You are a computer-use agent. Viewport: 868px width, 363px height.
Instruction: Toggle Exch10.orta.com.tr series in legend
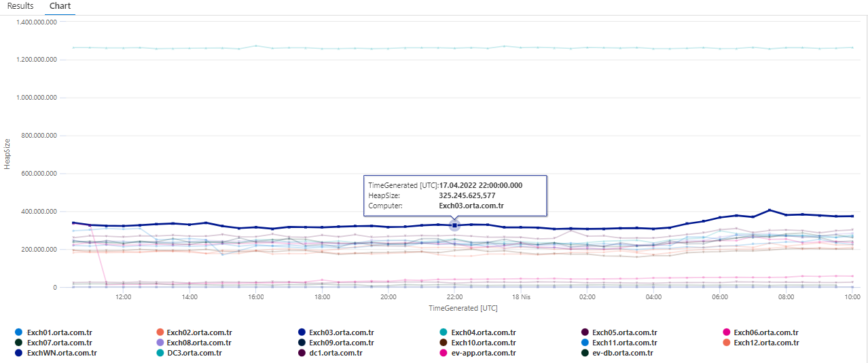478,343
